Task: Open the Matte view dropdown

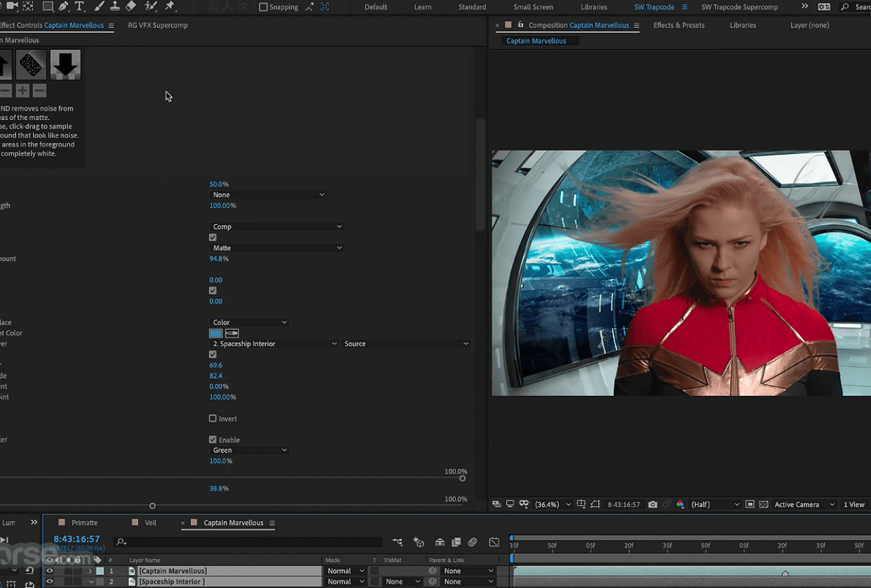Action: [x=277, y=248]
